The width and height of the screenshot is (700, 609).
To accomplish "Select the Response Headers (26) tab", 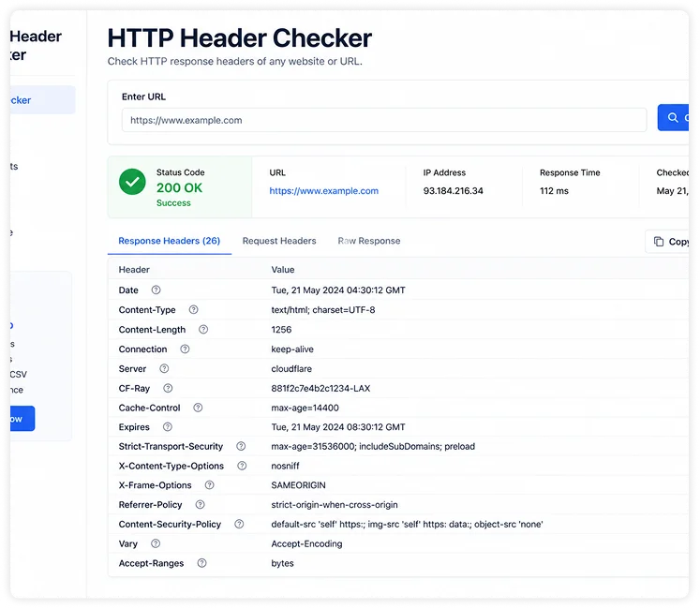I will 170,241.
